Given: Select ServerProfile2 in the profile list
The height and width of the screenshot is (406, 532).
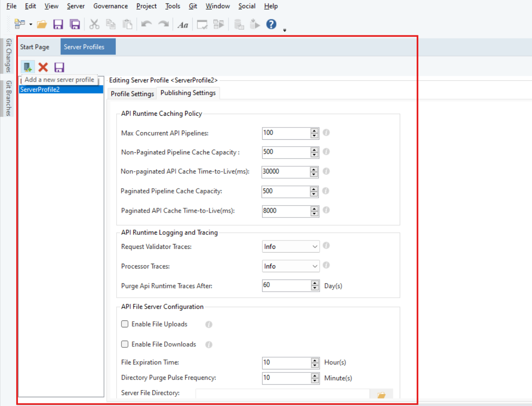Looking at the screenshot, I should point(40,89).
